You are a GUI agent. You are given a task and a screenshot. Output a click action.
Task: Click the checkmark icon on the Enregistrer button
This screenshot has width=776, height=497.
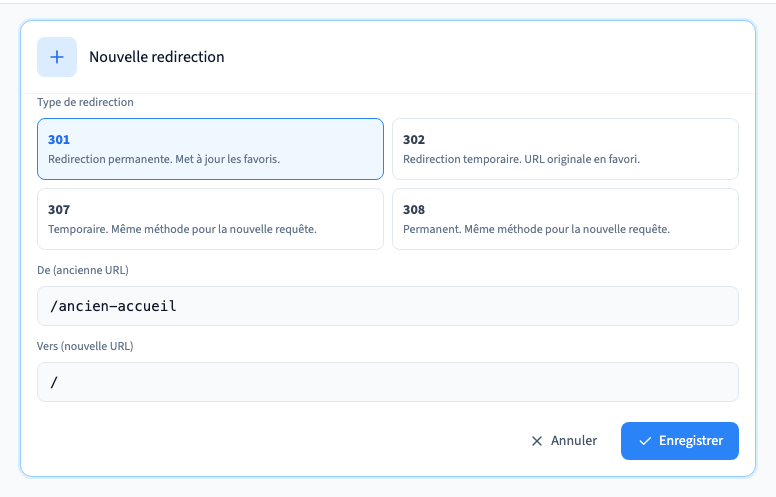tap(645, 441)
